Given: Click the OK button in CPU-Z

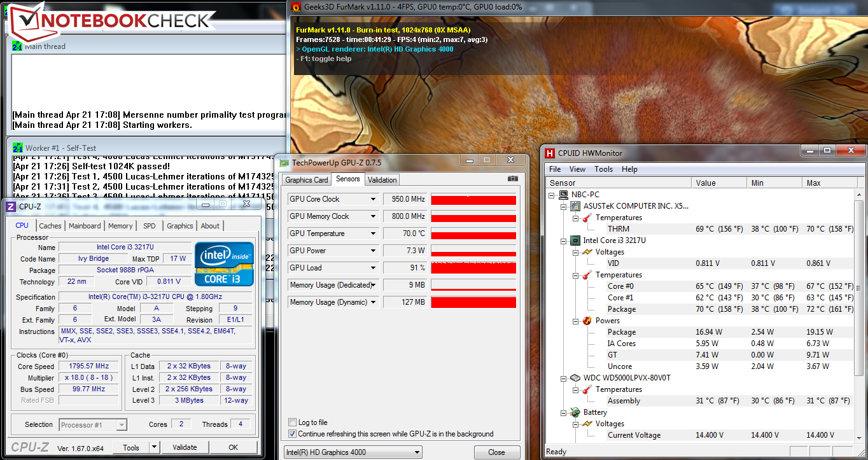Looking at the screenshot, I should (x=234, y=447).
